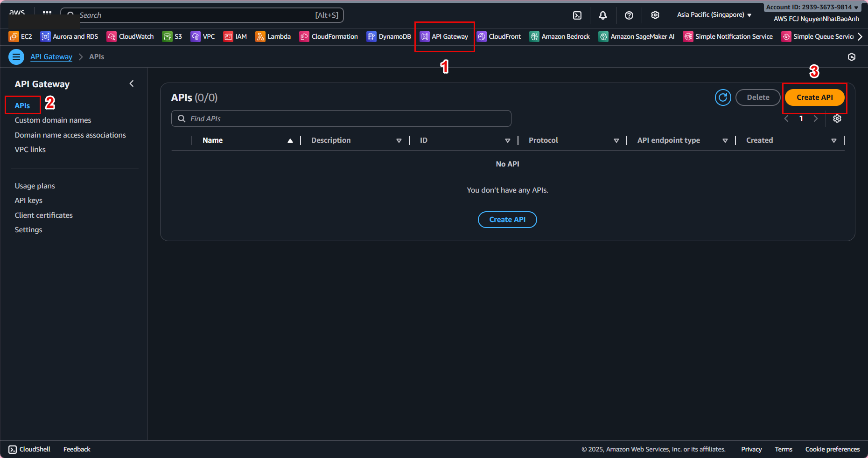Open table preferences gear icon
Image resolution: width=868 pixels, height=458 pixels.
837,118
